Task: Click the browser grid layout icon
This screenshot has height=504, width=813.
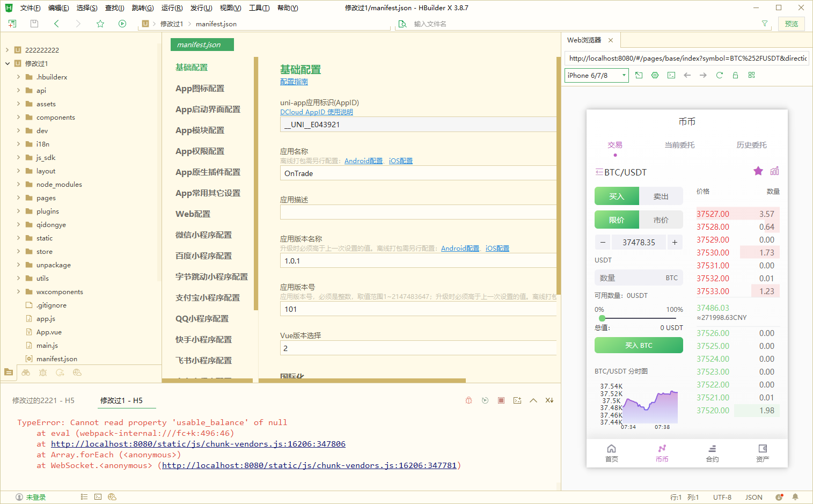Action: (751, 75)
